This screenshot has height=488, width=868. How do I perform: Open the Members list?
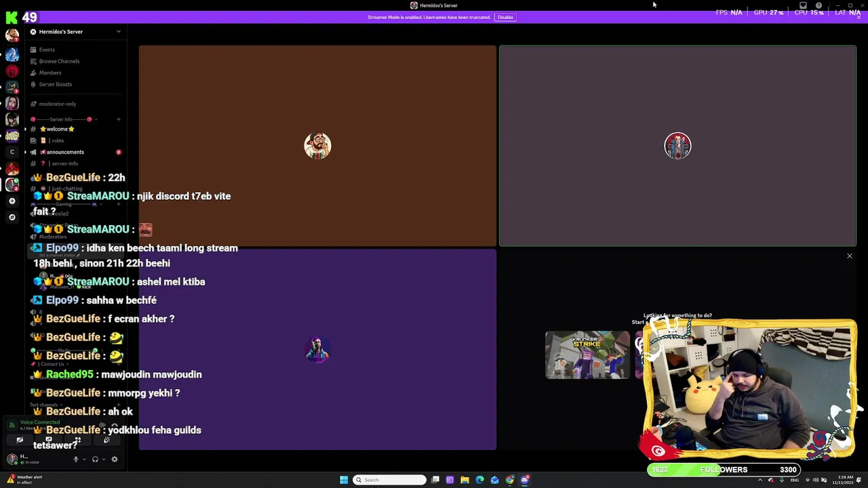[50, 73]
